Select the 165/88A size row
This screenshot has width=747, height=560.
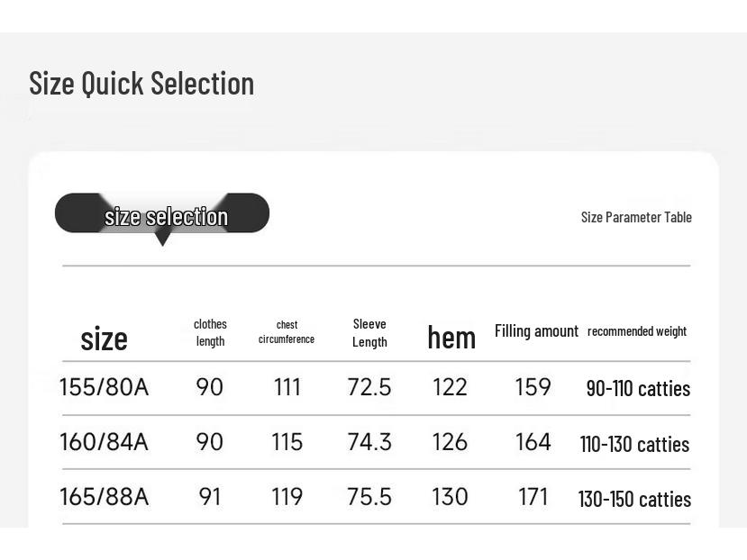pos(104,497)
